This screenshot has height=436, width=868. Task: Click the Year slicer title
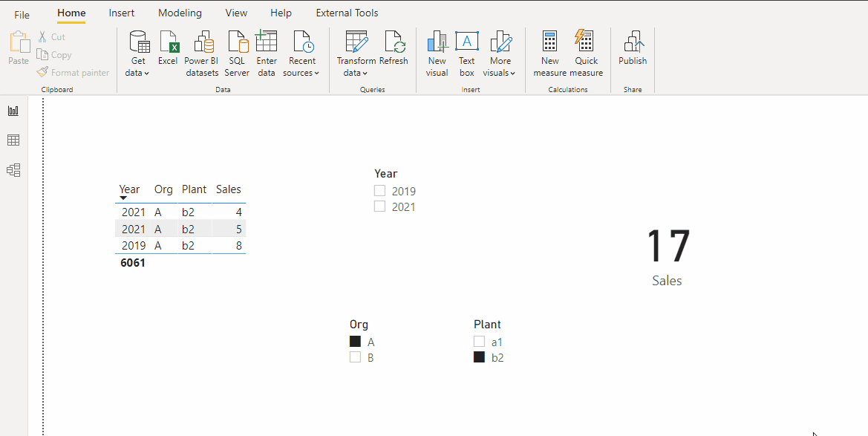(386, 173)
